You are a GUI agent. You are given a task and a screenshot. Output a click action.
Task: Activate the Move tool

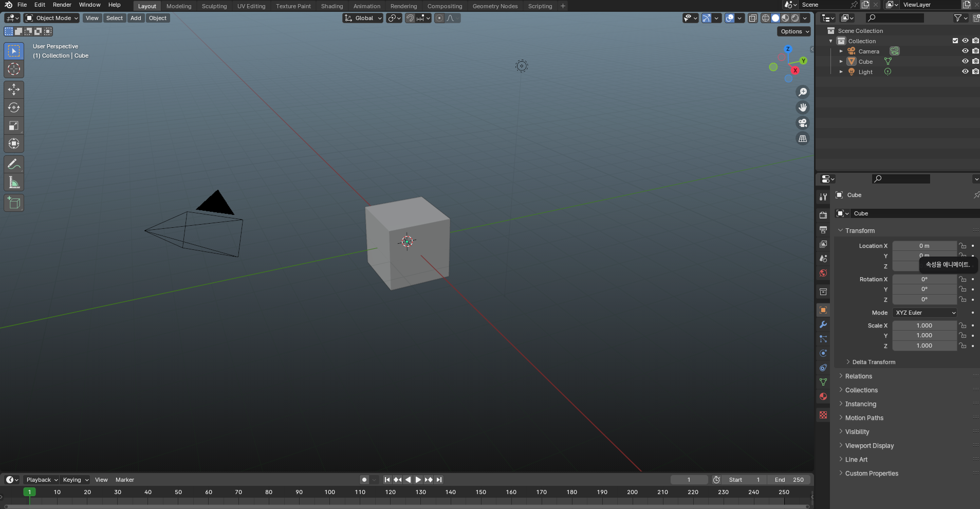[14, 89]
